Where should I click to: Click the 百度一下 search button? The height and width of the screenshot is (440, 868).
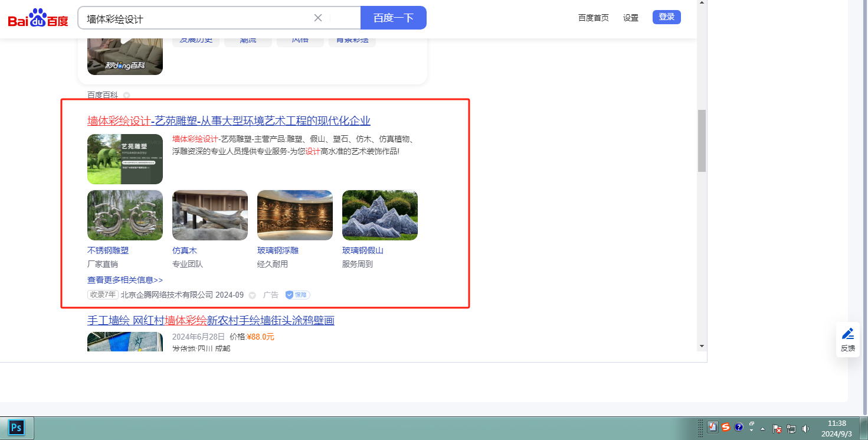click(394, 18)
